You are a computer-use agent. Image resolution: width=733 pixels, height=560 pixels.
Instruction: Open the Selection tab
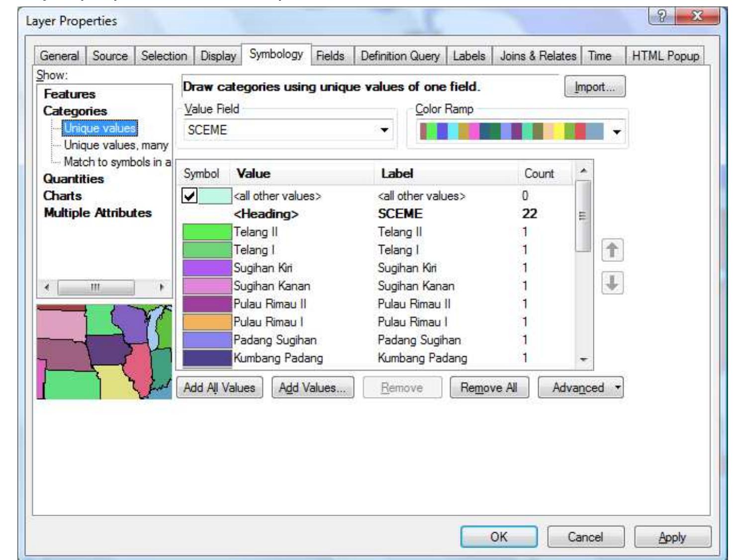tap(164, 56)
